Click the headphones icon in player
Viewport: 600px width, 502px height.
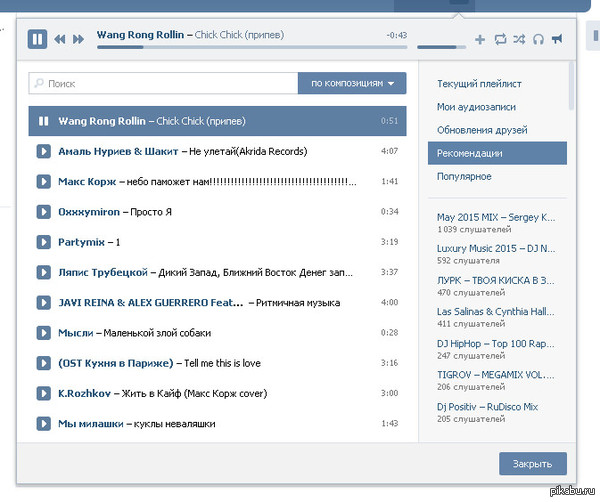538,40
